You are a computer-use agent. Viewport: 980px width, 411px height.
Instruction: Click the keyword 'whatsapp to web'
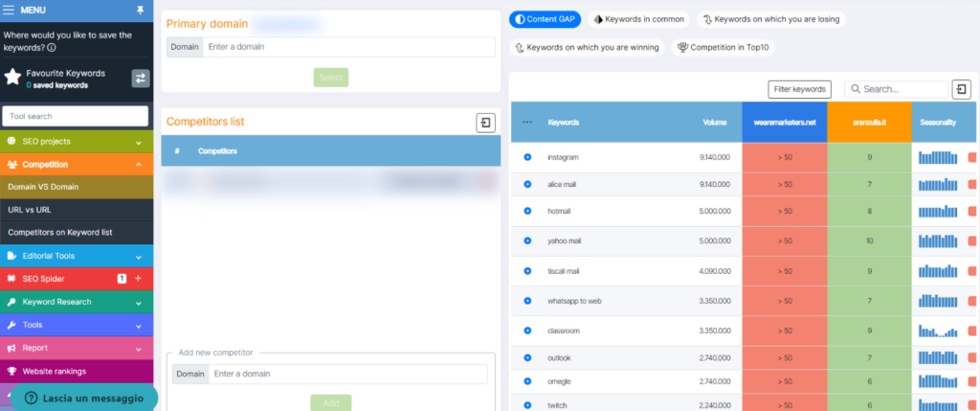(x=574, y=301)
